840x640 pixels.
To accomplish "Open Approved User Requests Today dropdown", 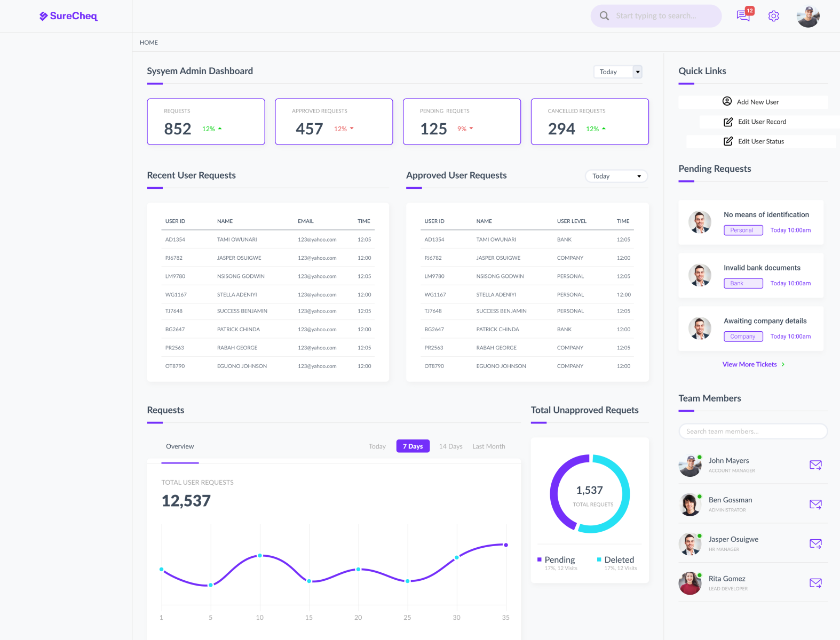I will coord(616,176).
